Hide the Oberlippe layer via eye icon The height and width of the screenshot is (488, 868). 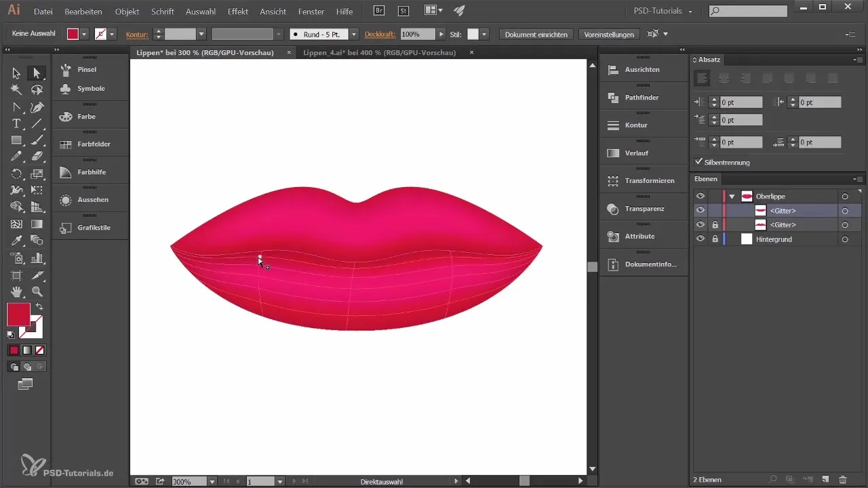(x=701, y=196)
